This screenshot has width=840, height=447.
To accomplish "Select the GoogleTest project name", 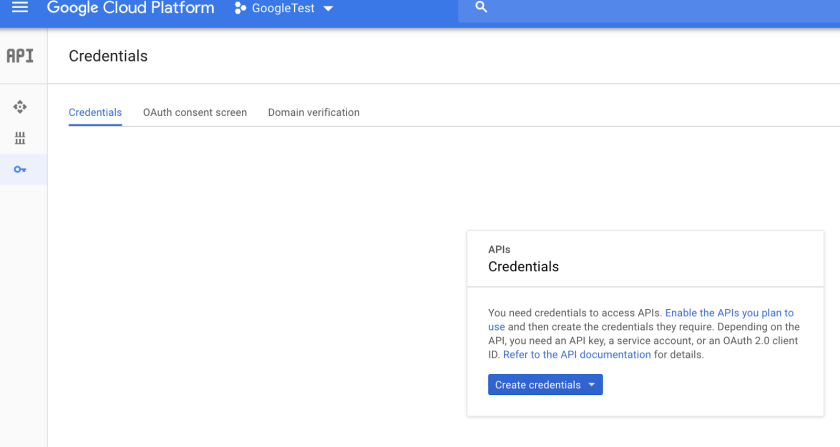I will pyautogui.click(x=284, y=9).
